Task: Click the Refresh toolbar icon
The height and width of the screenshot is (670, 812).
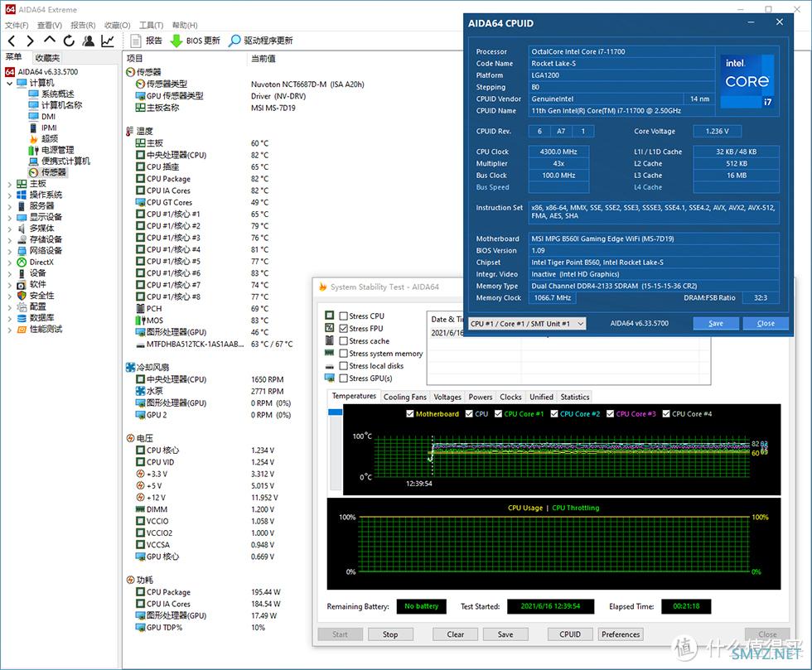Action: coord(69,41)
